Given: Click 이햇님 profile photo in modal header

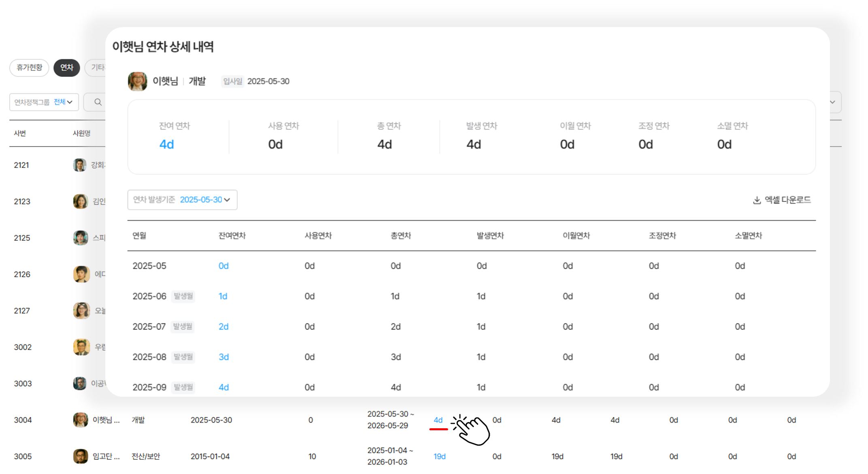Looking at the screenshot, I should click(x=137, y=81).
